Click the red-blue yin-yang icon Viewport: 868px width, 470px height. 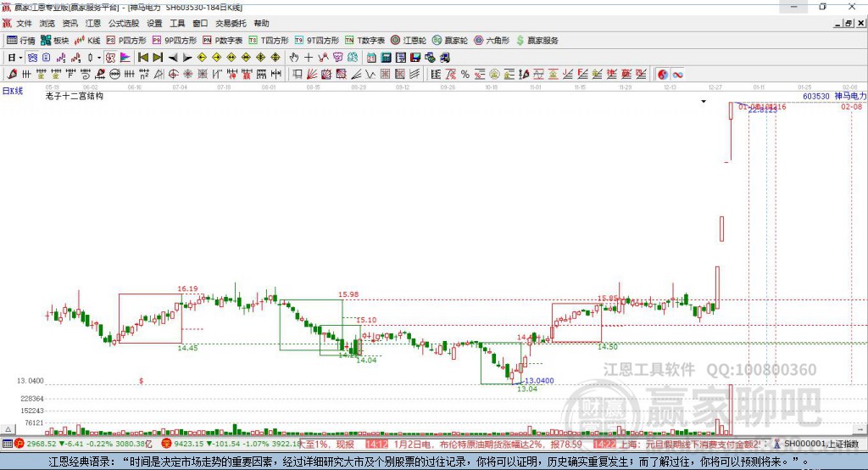(x=663, y=75)
